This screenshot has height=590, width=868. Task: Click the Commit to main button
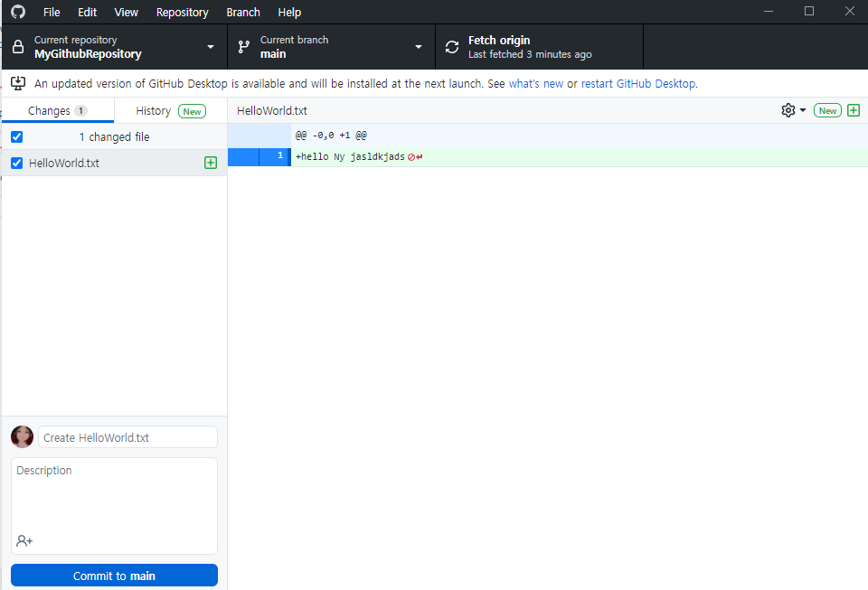pos(114,576)
